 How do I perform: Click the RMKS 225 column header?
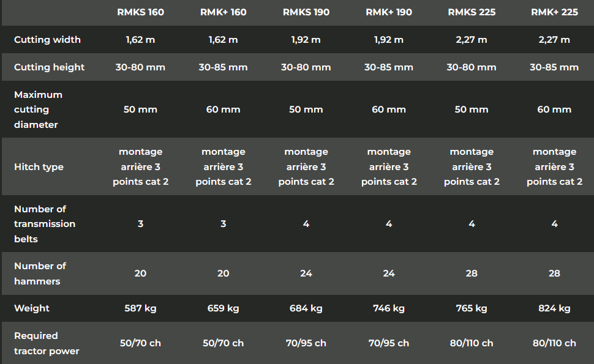click(x=472, y=12)
